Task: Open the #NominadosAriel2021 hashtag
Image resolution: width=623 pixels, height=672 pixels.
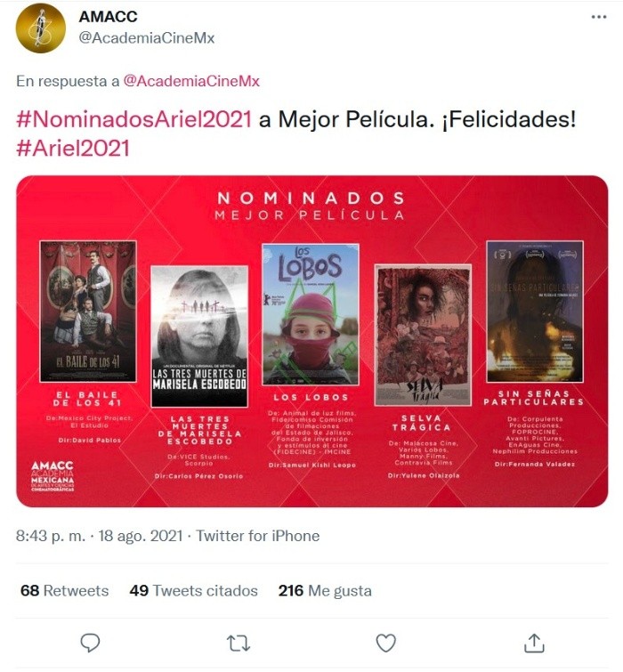Action: point(133,119)
